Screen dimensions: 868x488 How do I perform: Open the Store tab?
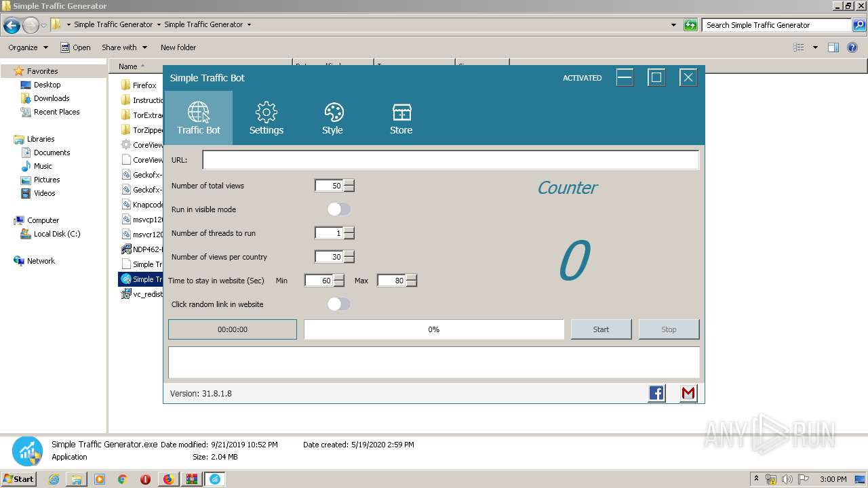point(401,118)
